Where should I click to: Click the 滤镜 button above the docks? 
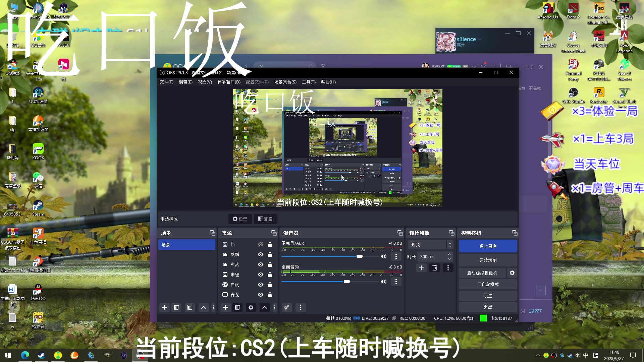pyautogui.click(x=265, y=219)
